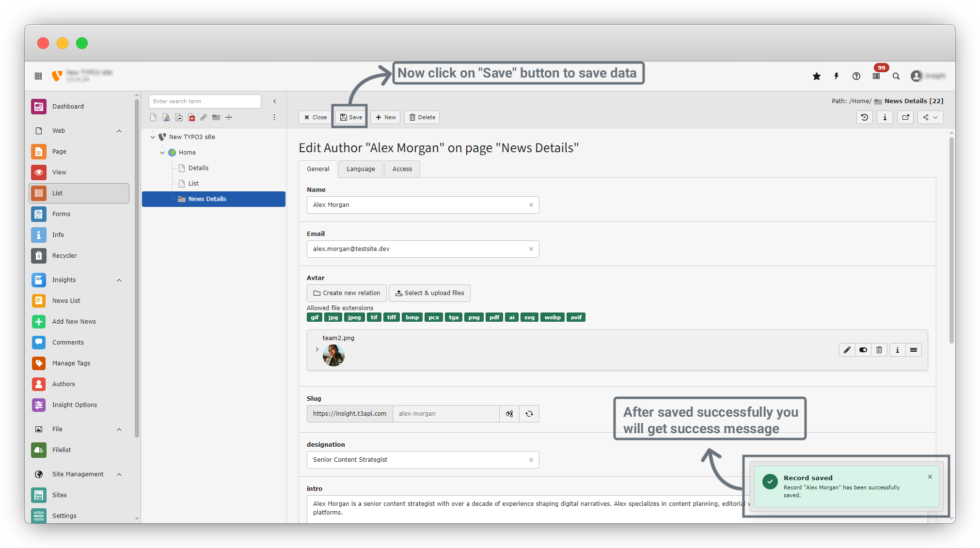
Task: Open the flush cache lightning icon
Action: click(837, 76)
